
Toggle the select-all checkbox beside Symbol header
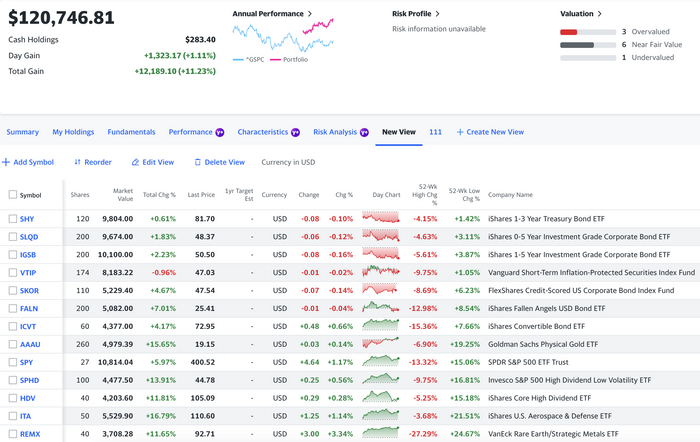[x=13, y=195]
